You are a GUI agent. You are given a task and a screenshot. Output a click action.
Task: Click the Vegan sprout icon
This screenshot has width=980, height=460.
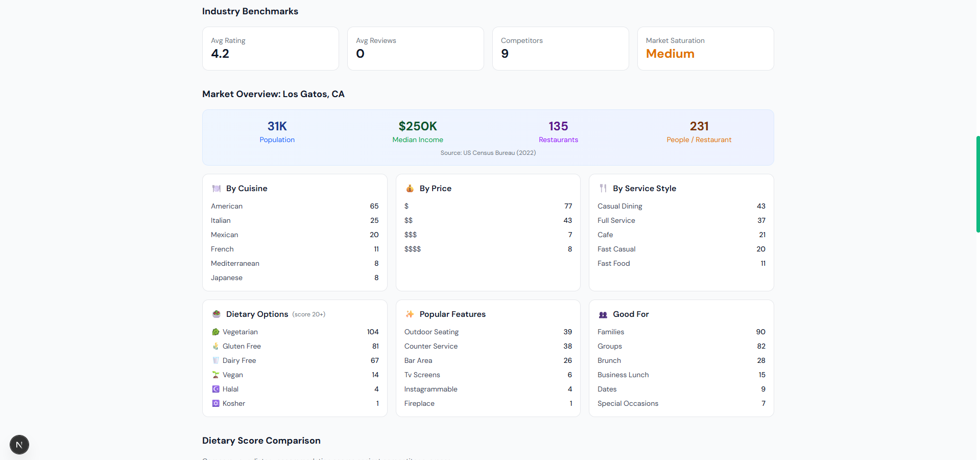click(x=216, y=375)
